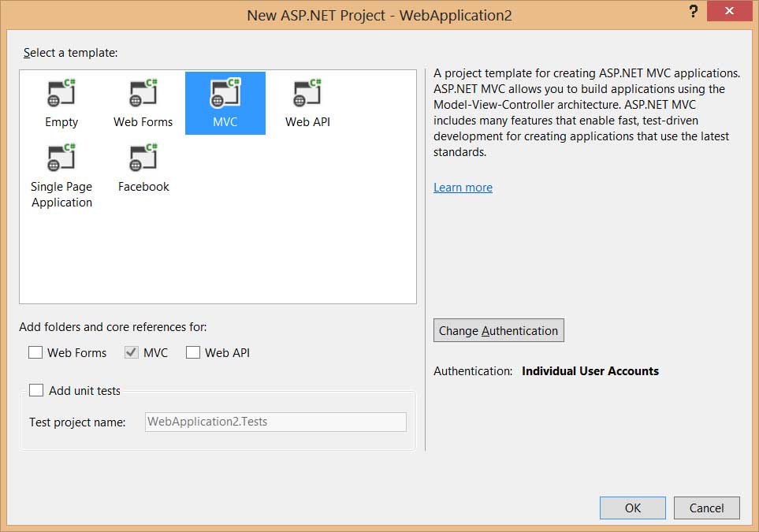Enable the Web Forms references checkbox
Screen dimensions: 759x532
pos(35,352)
